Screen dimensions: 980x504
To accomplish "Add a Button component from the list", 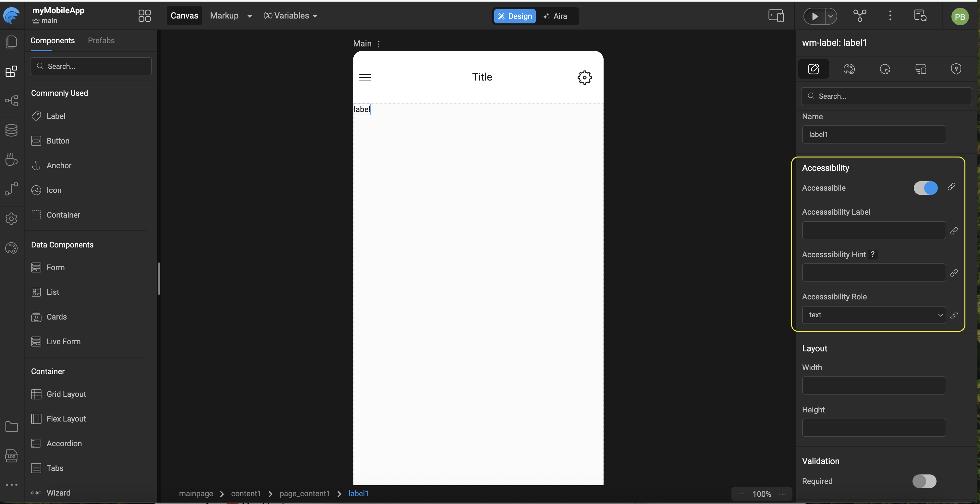I will point(57,141).
